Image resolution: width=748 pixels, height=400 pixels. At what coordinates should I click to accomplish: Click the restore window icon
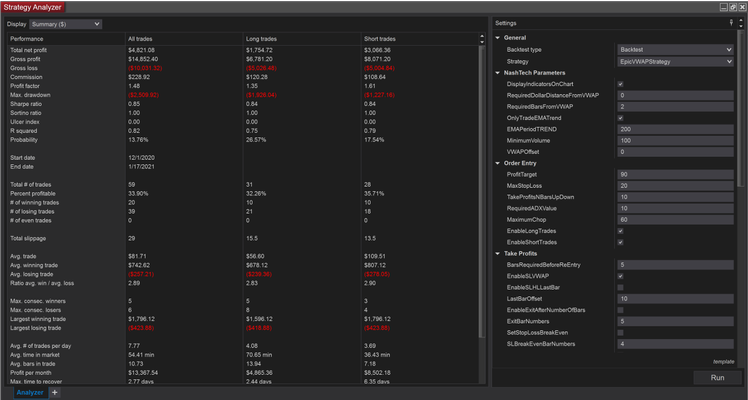click(731, 7)
